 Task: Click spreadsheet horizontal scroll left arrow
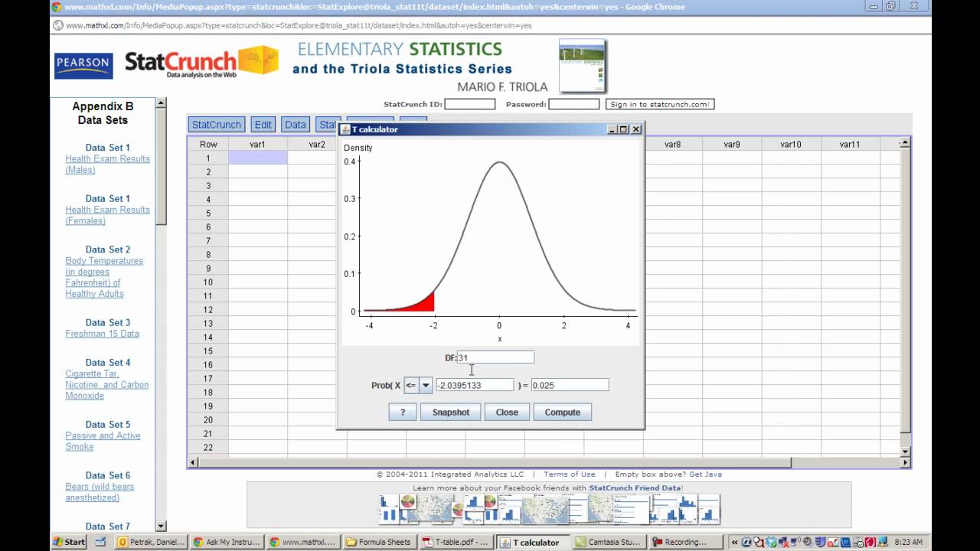click(x=194, y=462)
